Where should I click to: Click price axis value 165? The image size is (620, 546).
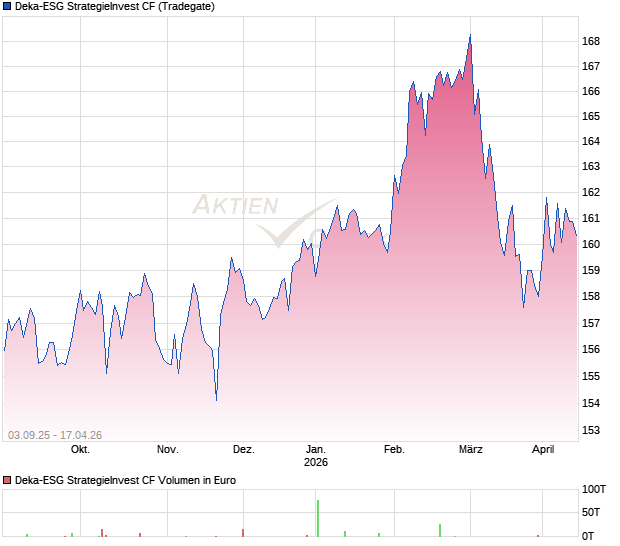pos(591,116)
